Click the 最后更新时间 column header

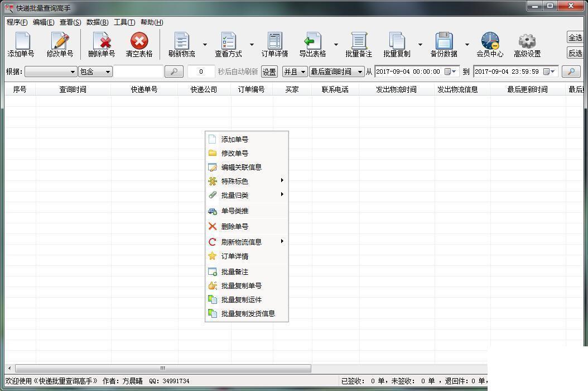(x=528, y=89)
